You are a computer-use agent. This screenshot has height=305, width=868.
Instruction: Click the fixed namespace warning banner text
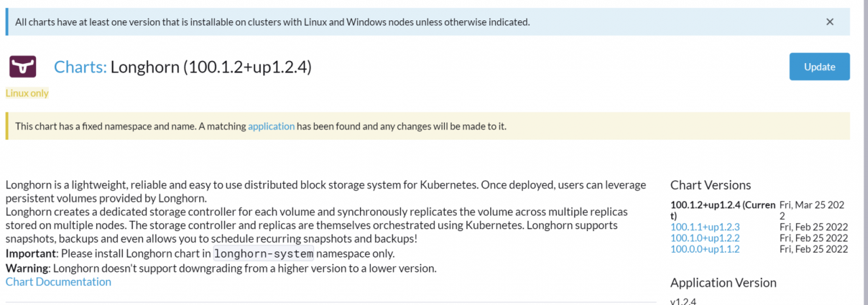pyautogui.click(x=129, y=126)
